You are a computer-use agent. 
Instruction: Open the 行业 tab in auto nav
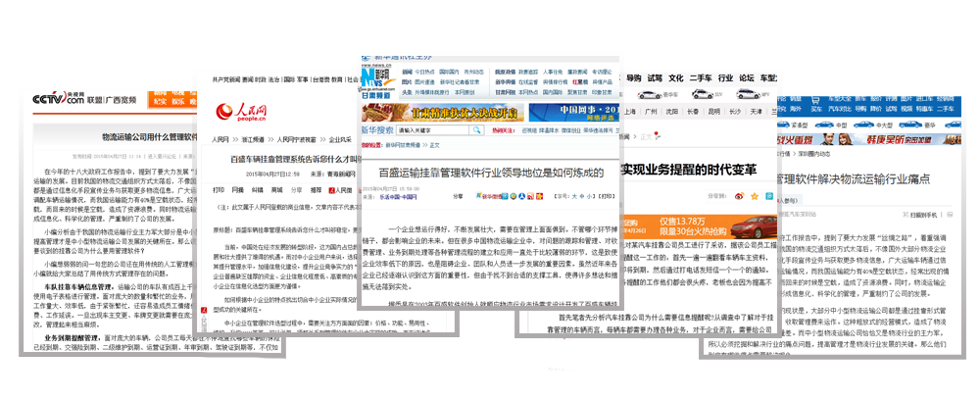[725, 78]
